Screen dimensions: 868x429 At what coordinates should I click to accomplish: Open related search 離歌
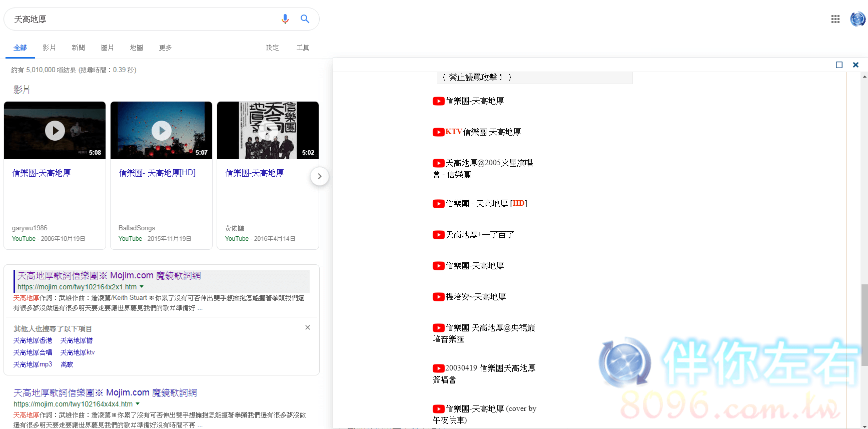tap(67, 364)
